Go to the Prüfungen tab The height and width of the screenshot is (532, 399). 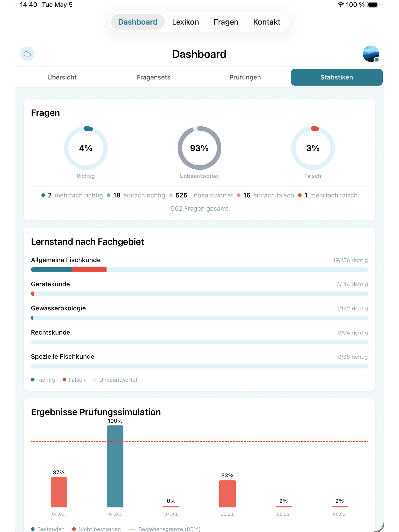coord(245,77)
